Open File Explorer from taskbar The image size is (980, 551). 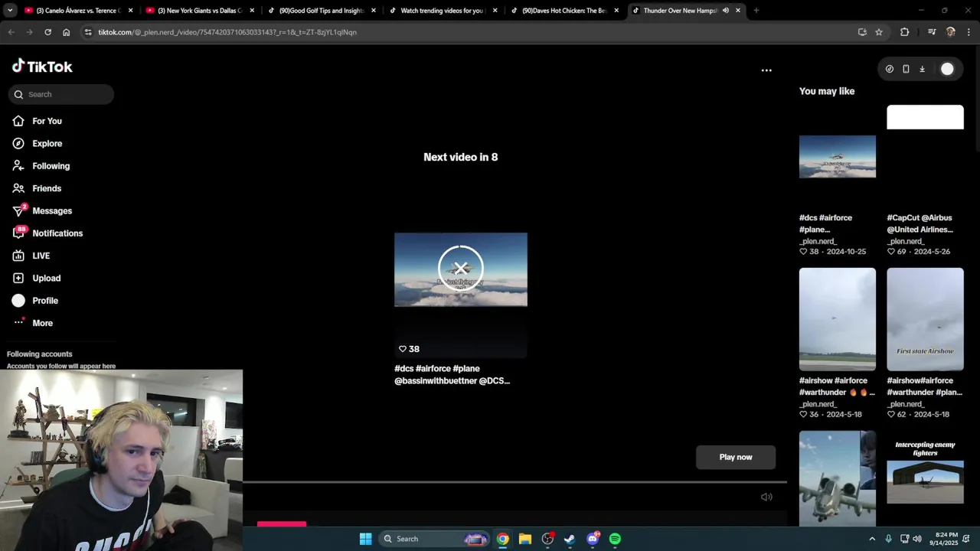coord(524,539)
